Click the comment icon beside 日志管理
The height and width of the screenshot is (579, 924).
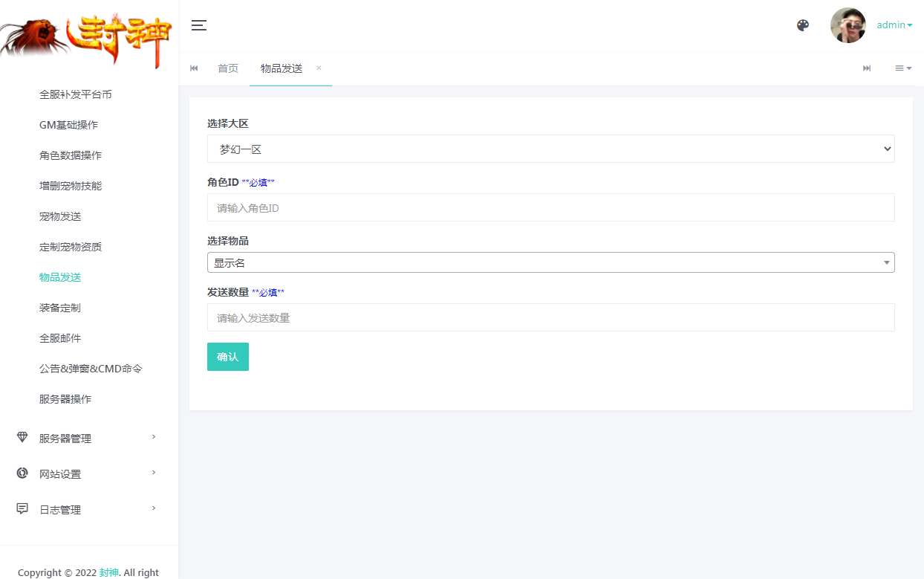[22, 509]
